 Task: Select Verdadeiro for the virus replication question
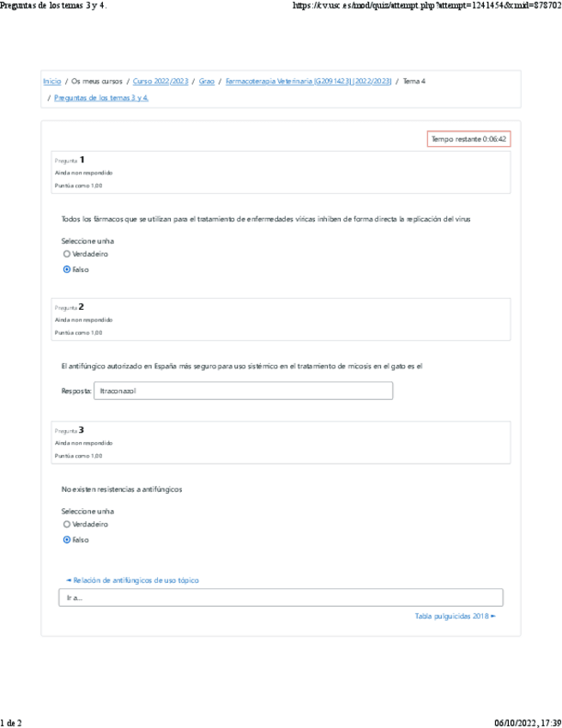point(67,254)
